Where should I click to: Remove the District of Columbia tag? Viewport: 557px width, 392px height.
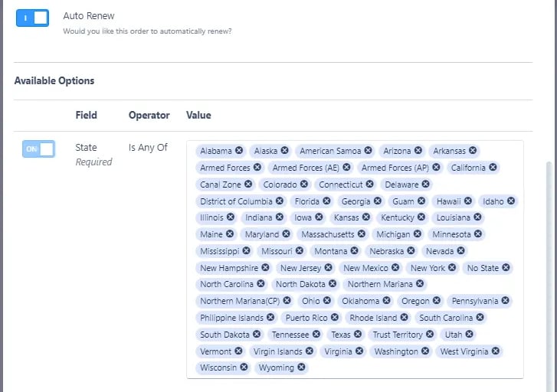pyautogui.click(x=280, y=201)
